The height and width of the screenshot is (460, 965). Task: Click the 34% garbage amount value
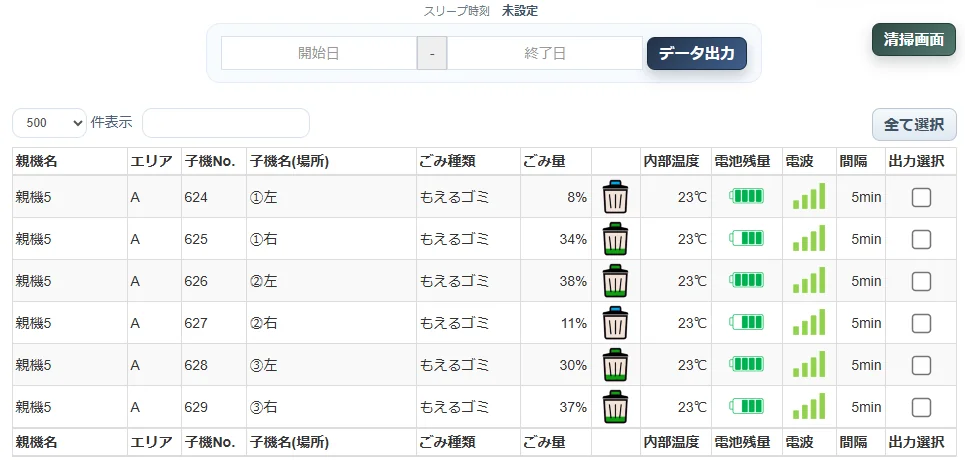573,240
